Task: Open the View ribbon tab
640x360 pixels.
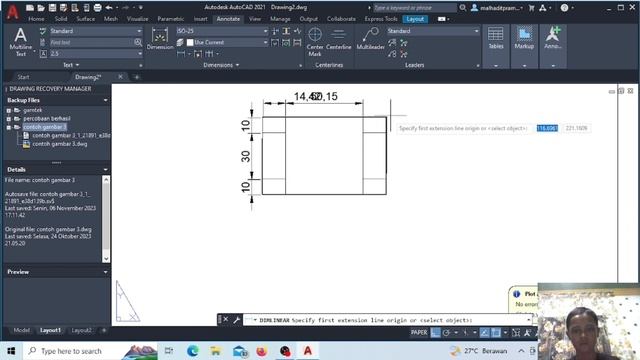Action: 255,19
